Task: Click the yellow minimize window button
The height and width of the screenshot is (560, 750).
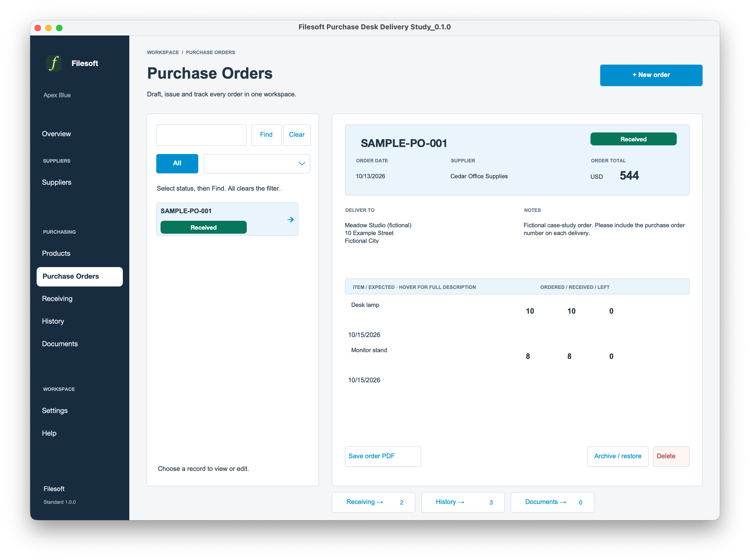Action: pos(48,28)
